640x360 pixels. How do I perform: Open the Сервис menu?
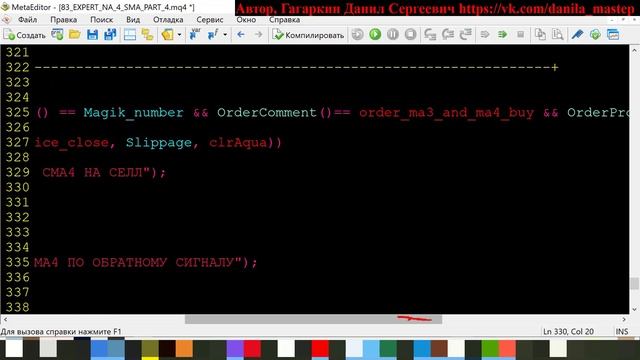point(210,20)
